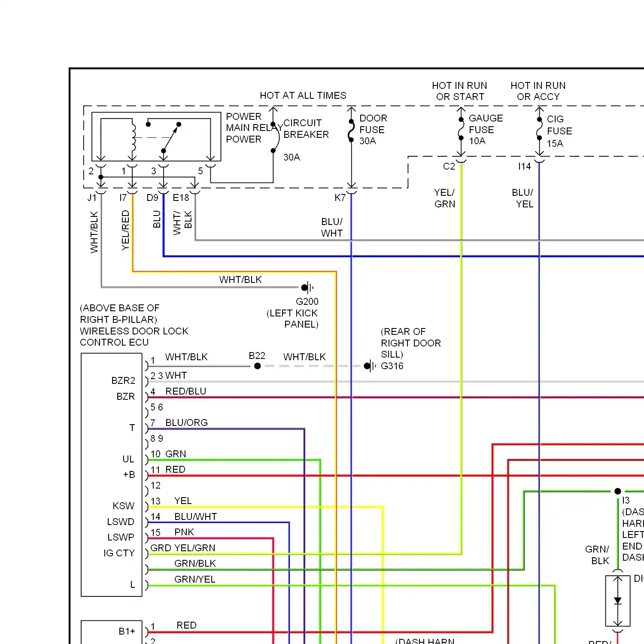
Task: Click the 'GAUGE FUSE 10A' label
Action: click(486, 130)
